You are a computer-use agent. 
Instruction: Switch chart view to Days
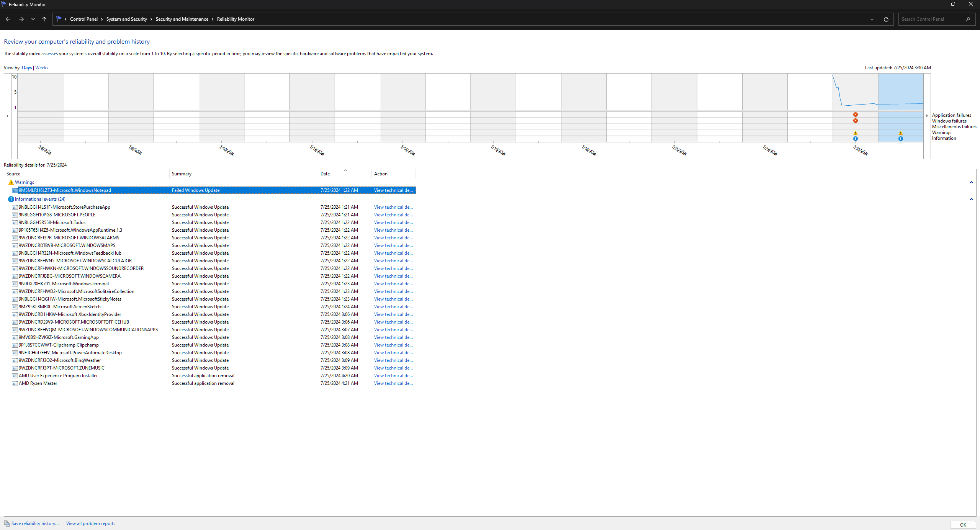[x=27, y=68]
